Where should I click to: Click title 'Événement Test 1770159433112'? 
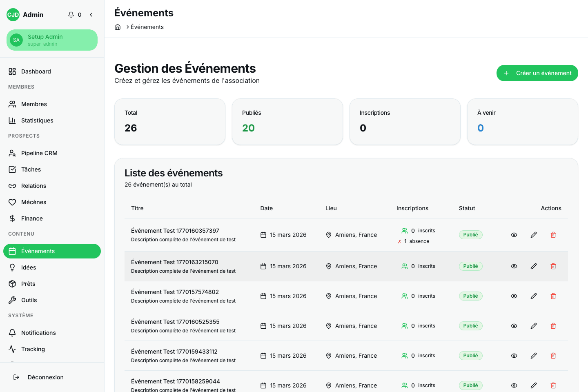[174, 352]
